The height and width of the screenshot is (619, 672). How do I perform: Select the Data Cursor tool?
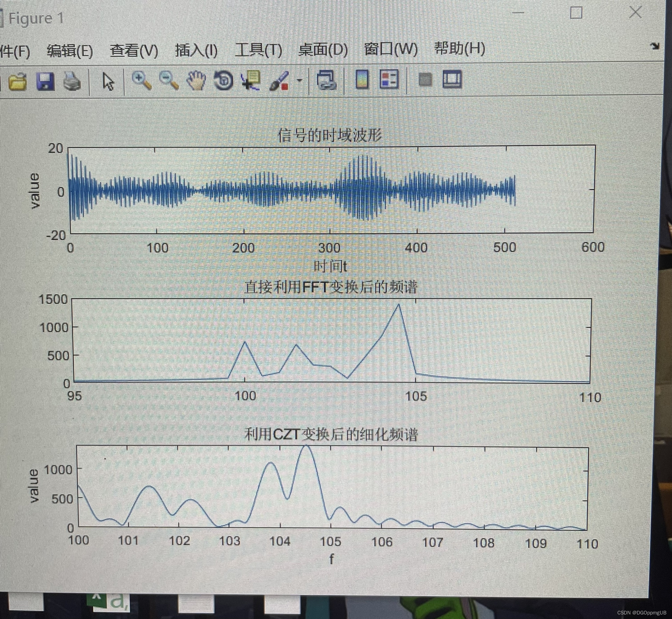[251, 81]
